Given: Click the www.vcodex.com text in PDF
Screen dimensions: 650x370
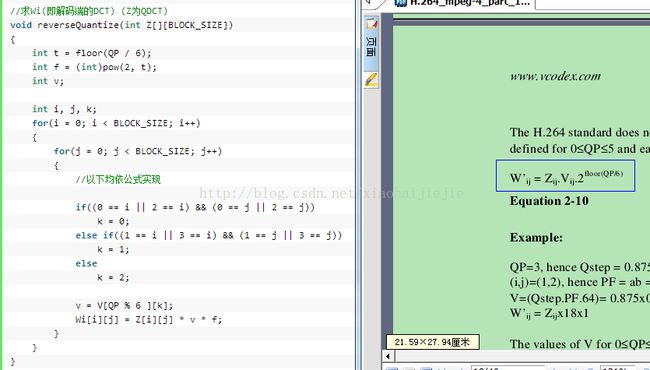Looking at the screenshot, I should pyautogui.click(x=555, y=76).
